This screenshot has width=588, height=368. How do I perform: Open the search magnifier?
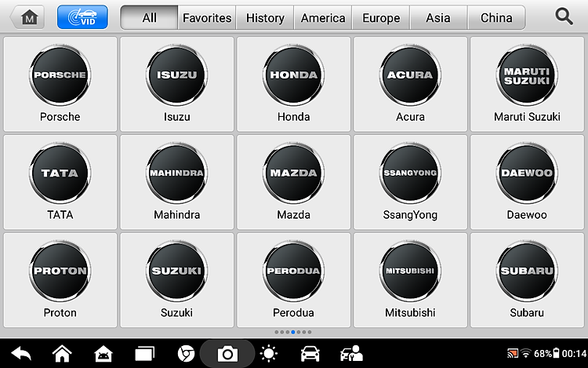(x=564, y=17)
